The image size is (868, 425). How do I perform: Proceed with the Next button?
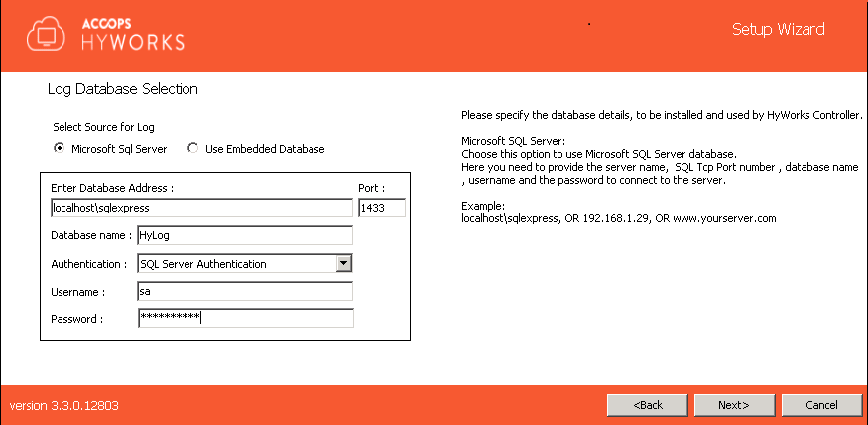point(734,405)
